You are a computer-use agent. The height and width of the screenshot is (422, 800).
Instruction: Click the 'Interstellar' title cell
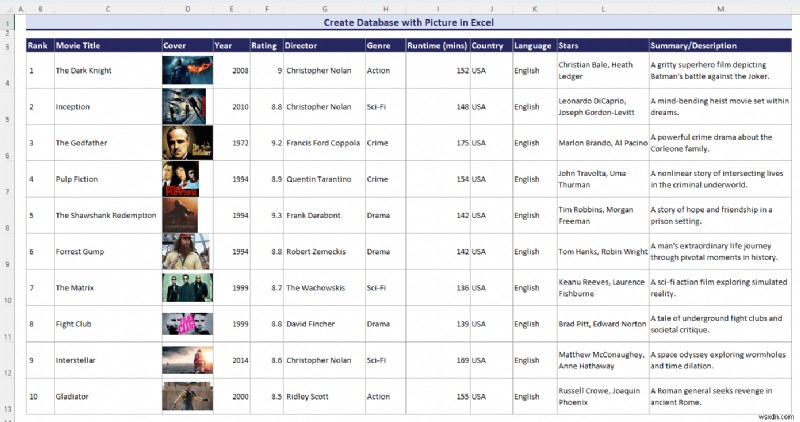point(108,360)
